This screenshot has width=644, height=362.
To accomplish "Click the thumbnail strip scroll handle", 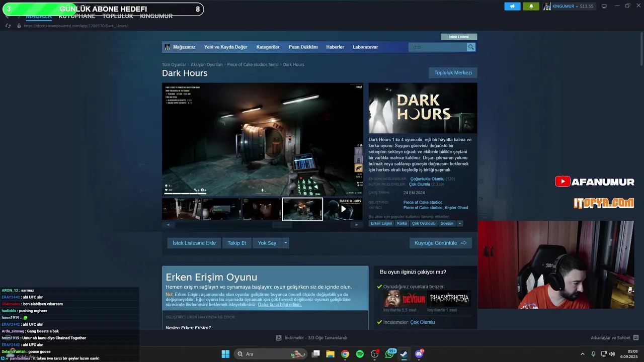I will click(282, 225).
